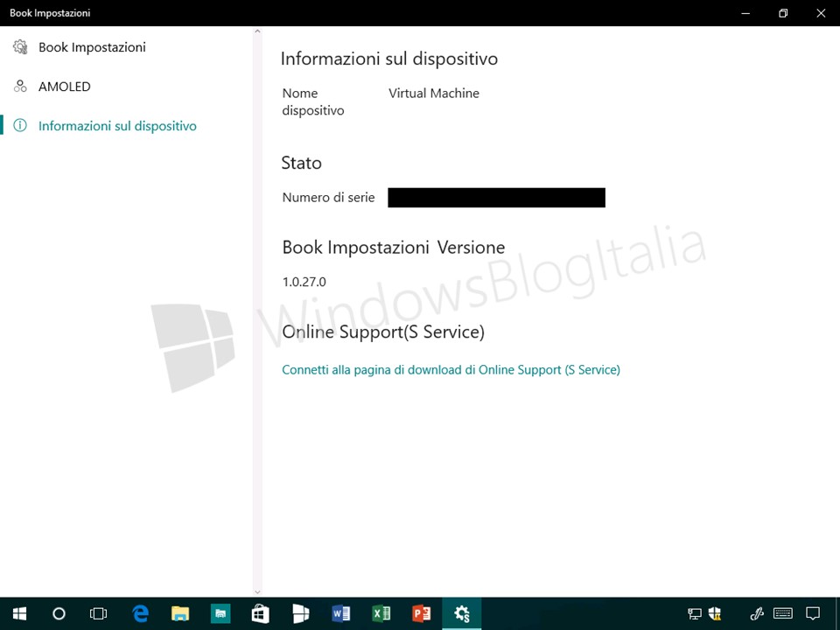Click the Virtual Machine device name
Screen dimensions: 840x630
pos(434,94)
